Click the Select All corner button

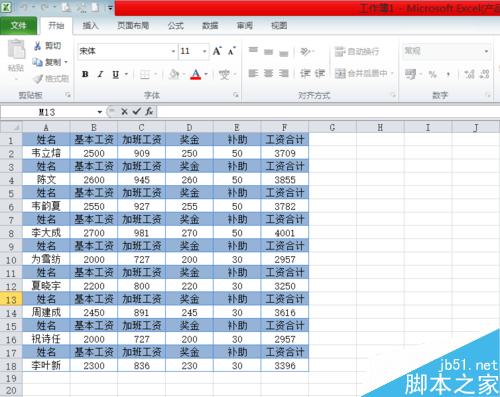pyautogui.click(x=11, y=127)
